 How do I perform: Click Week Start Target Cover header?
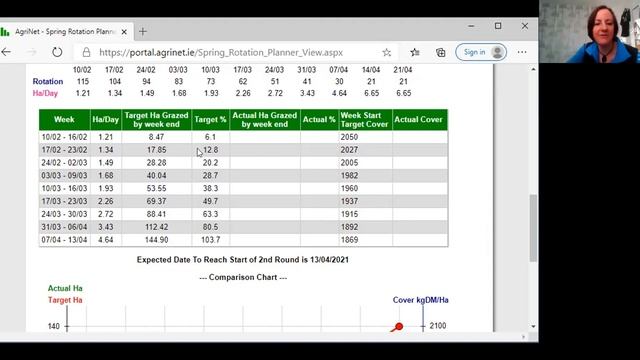tap(365, 120)
